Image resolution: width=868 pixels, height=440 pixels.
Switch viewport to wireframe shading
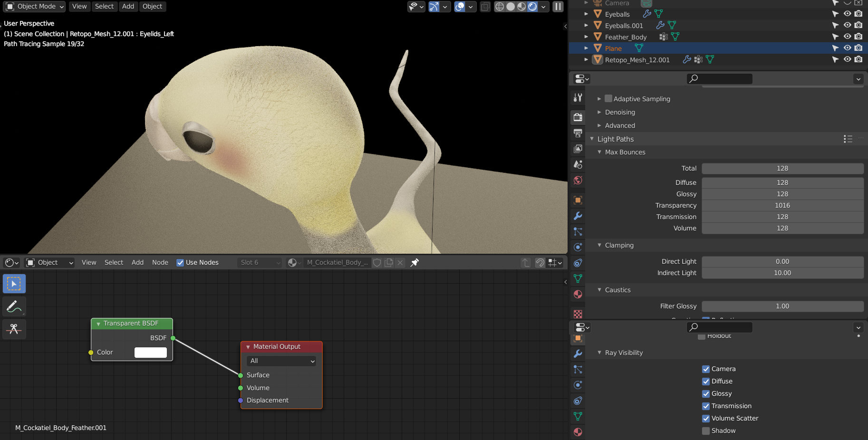coord(500,7)
